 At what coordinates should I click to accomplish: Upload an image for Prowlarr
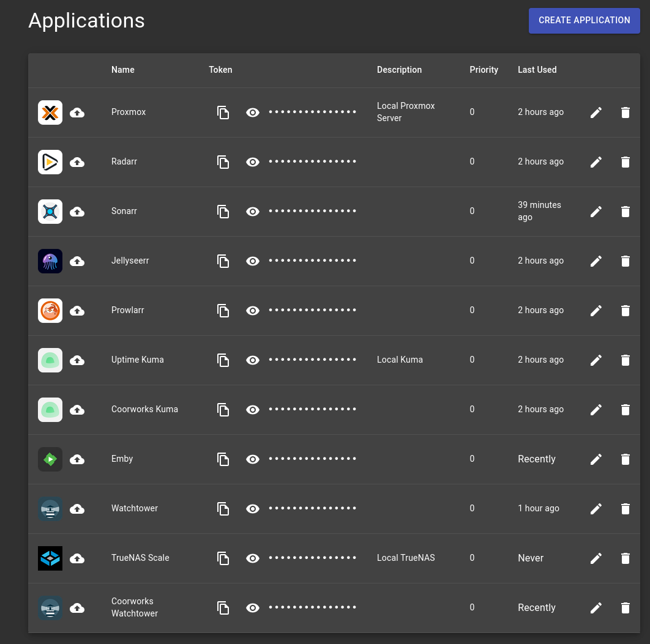click(77, 311)
